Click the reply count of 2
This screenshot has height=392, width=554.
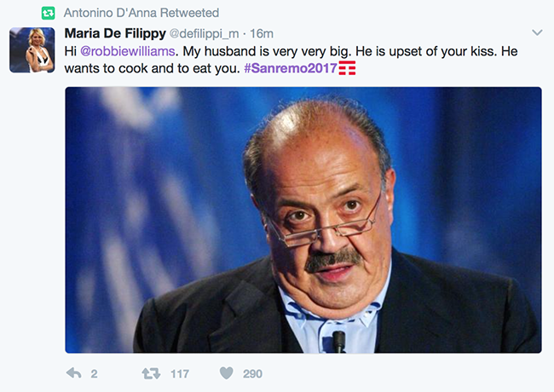pyautogui.click(x=94, y=373)
